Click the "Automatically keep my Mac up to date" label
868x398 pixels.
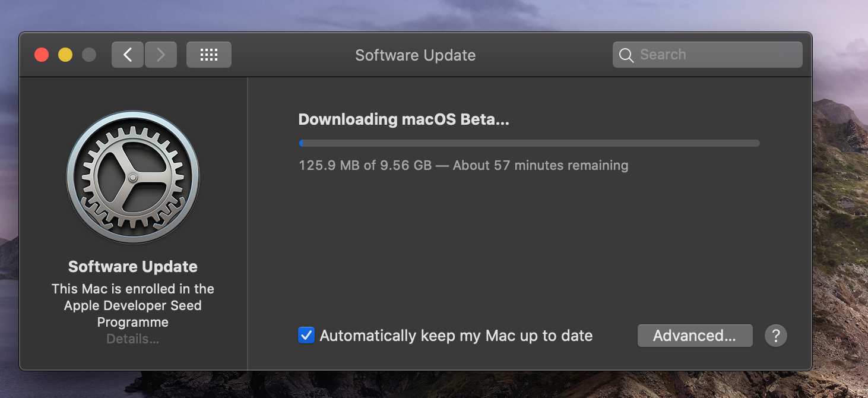tap(456, 336)
